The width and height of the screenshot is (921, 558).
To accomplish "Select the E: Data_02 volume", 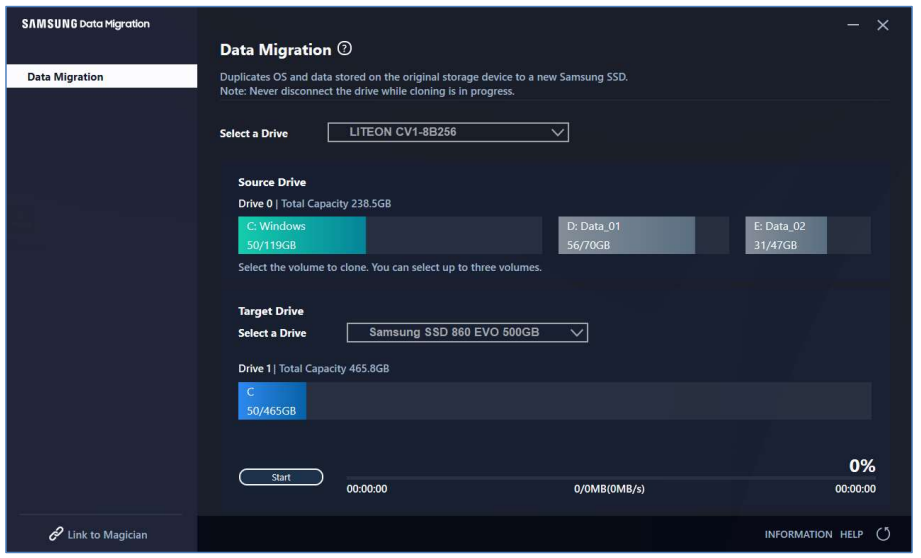I will pos(808,236).
